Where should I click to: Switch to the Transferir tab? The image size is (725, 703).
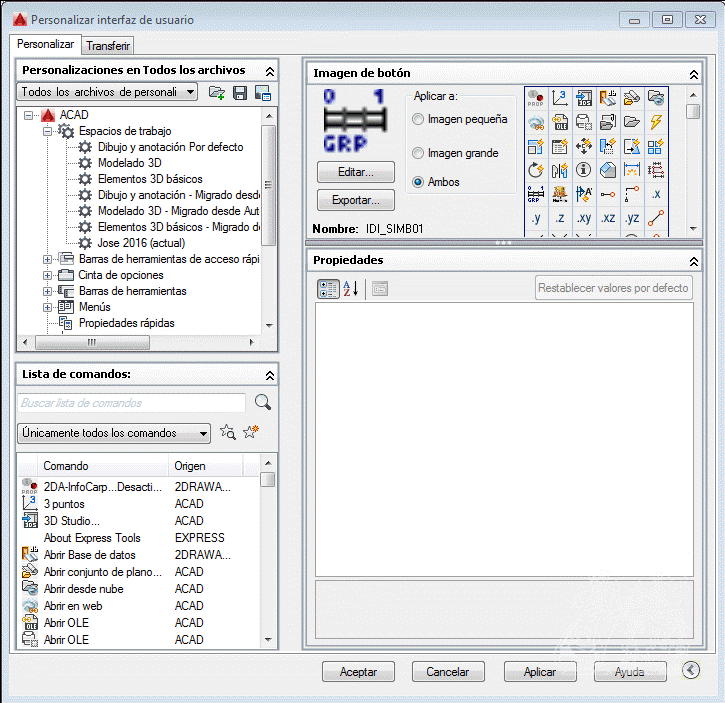click(x=108, y=46)
